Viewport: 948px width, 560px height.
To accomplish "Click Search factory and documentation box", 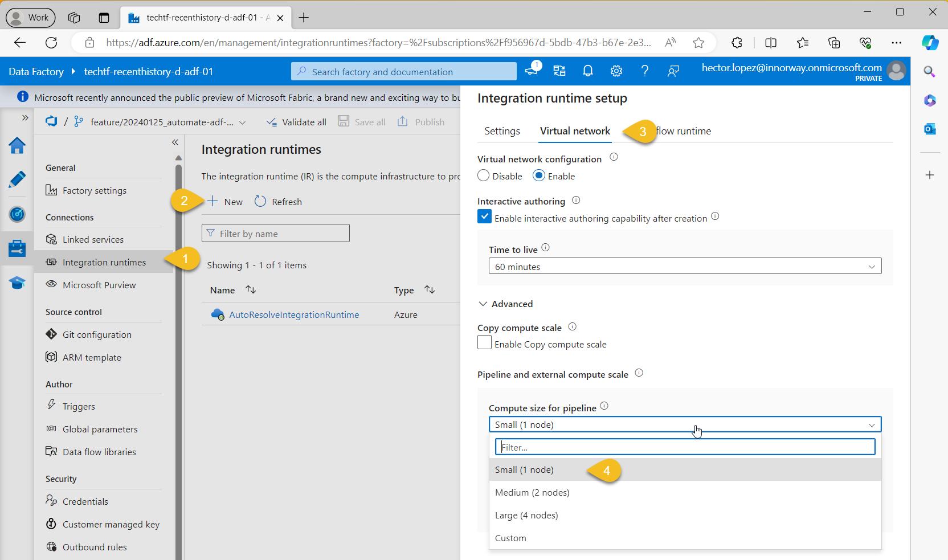I will click(x=404, y=71).
